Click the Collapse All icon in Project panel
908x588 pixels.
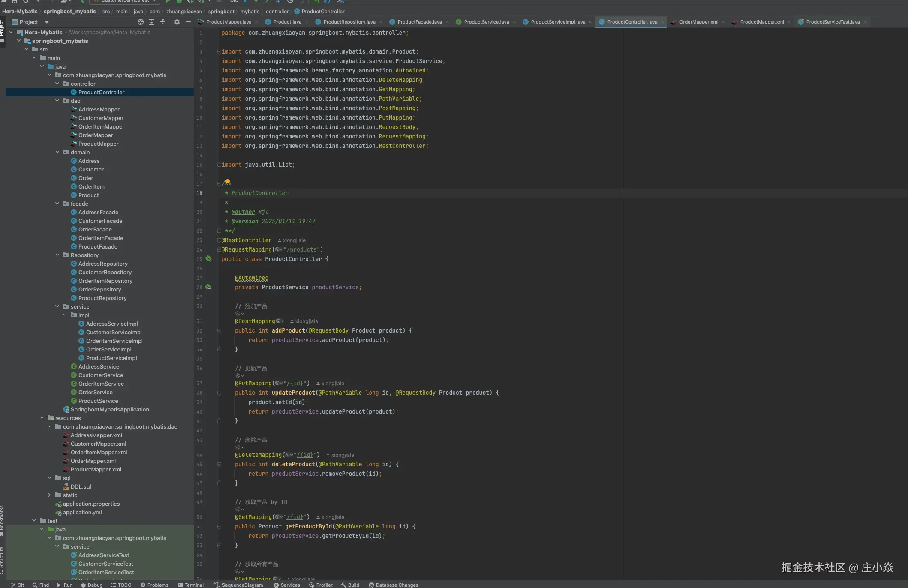(x=163, y=22)
